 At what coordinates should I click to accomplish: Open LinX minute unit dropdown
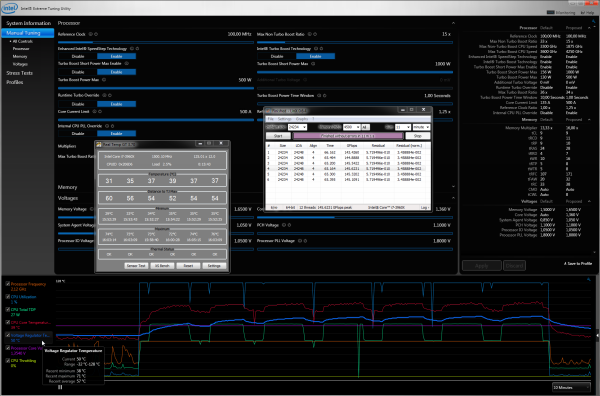421,127
